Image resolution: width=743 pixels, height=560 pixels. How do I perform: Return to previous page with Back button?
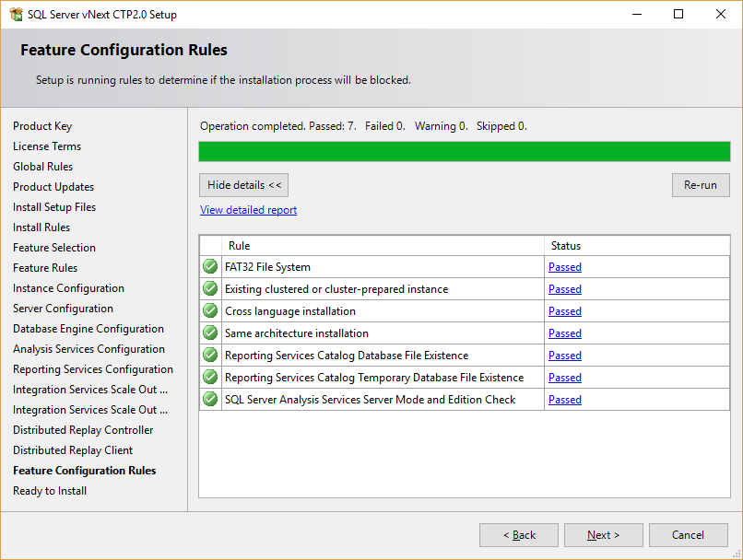pyautogui.click(x=519, y=535)
